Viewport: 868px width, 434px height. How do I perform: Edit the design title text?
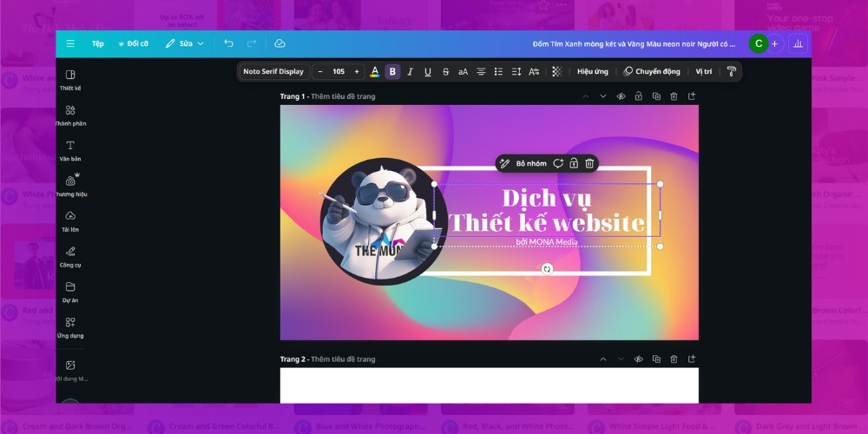coord(635,43)
